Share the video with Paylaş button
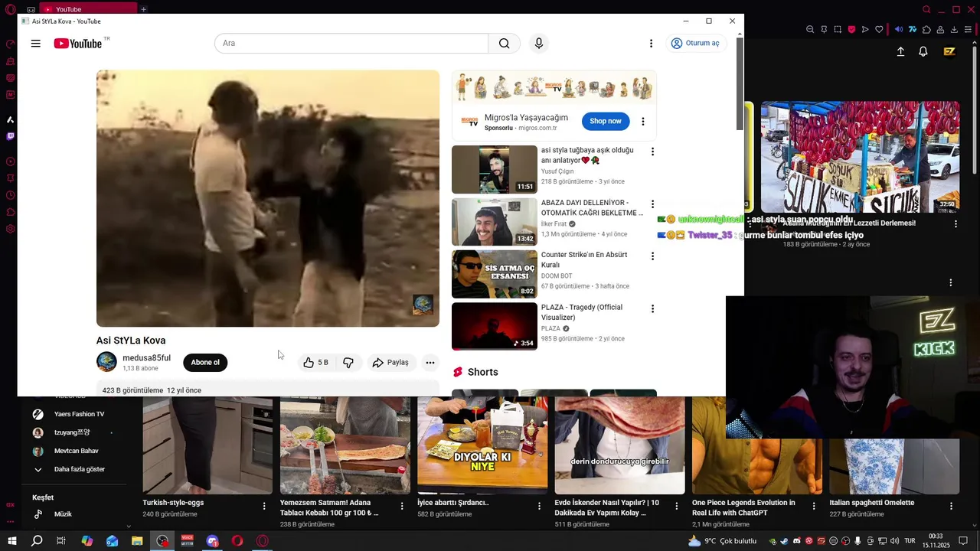The height and width of the screenshot is (551, 980). 390,363
